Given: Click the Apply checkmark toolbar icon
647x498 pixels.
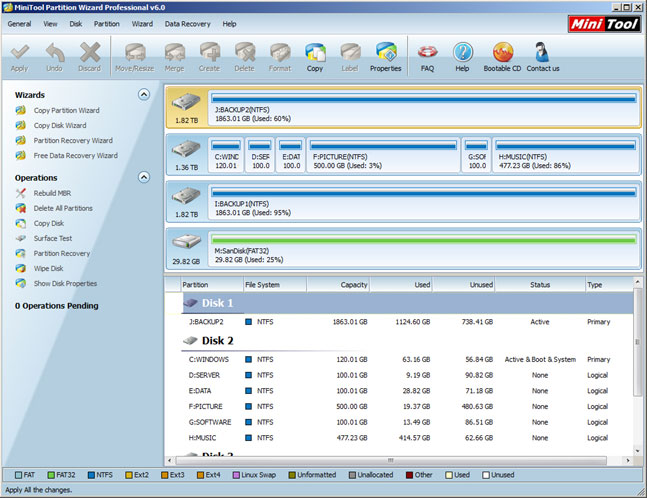Looking at the screenshot, I should (19, 52).
